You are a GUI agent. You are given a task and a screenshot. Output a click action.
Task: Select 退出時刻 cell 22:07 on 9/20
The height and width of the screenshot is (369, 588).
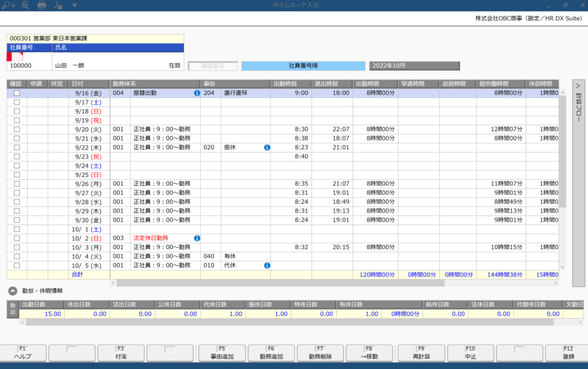332,129
